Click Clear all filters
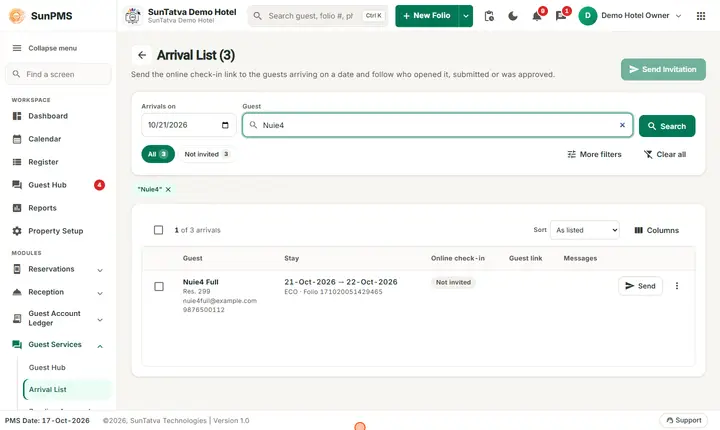The height and width of the screenshot is (430, 720). 664,154
